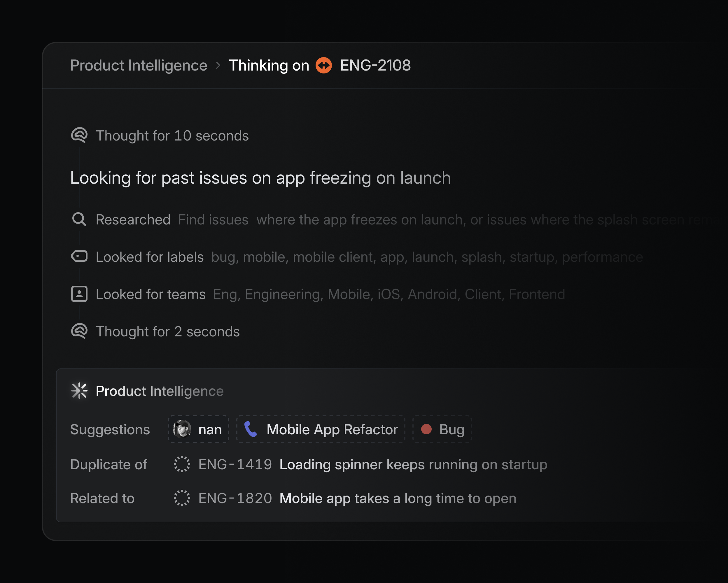Click the Product Intelligence sparkle icon
728x583 pixels.
79,391
